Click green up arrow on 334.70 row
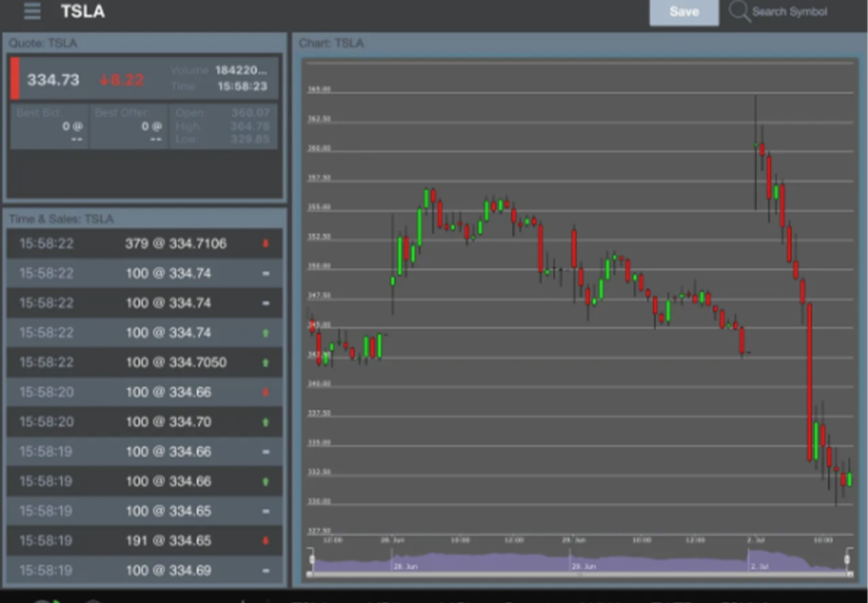 click(265, 422)
